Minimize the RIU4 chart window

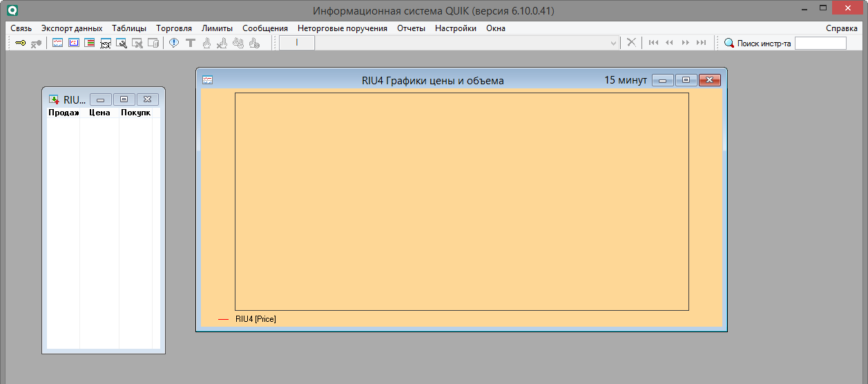(x=663, y=80)
